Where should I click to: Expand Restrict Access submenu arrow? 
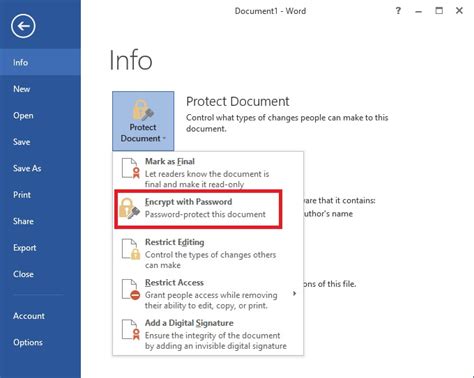[294, 293]
